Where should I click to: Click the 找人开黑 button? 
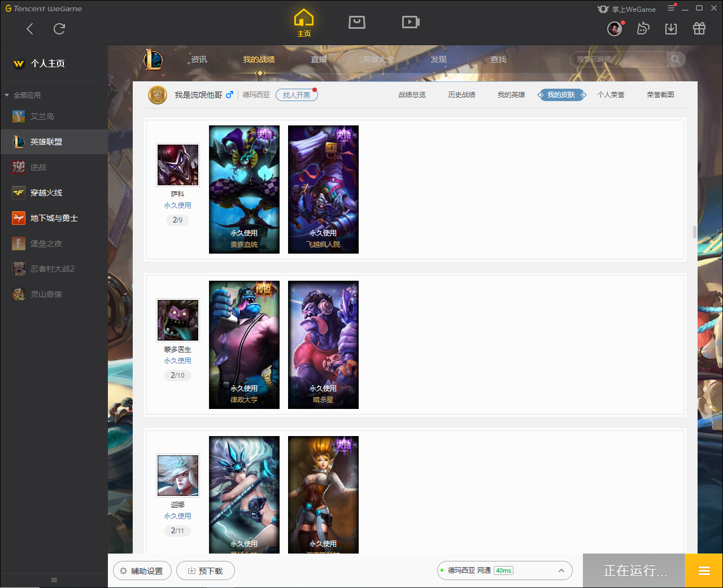tap(297, 95)
